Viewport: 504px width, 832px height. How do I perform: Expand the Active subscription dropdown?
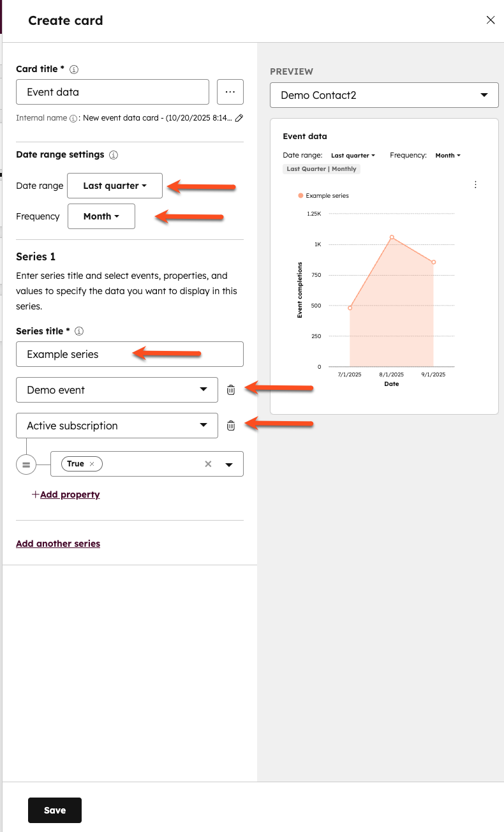(x=117, y=426)
